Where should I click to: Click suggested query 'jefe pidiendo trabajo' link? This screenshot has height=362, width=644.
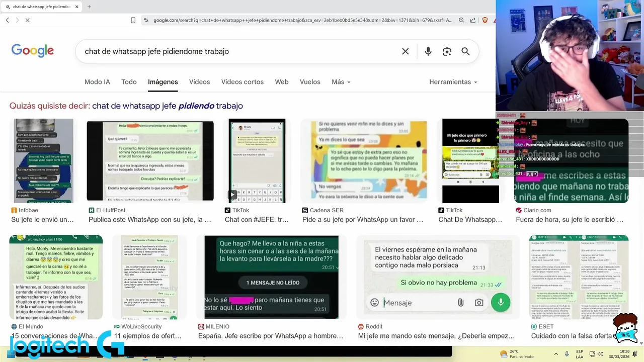[x=168, y=106]
